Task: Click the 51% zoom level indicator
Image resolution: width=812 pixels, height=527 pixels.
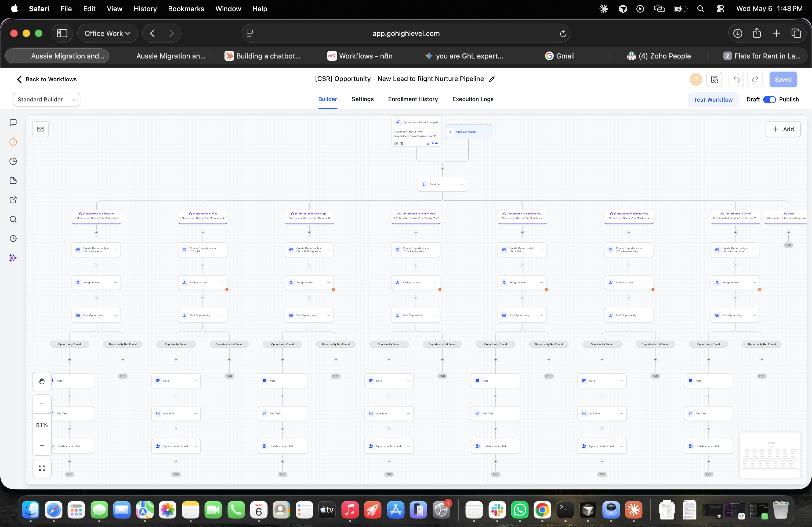Action: [x=42, y=425]
